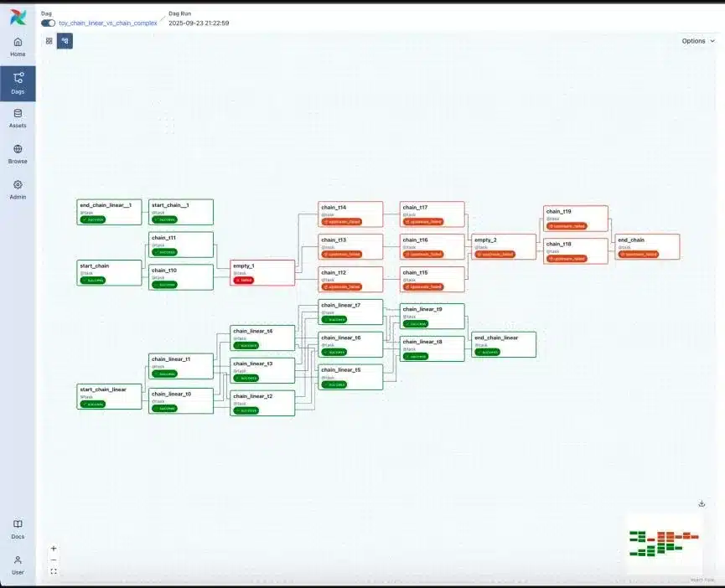Open the Browse menu

click(x=18, y=154)
